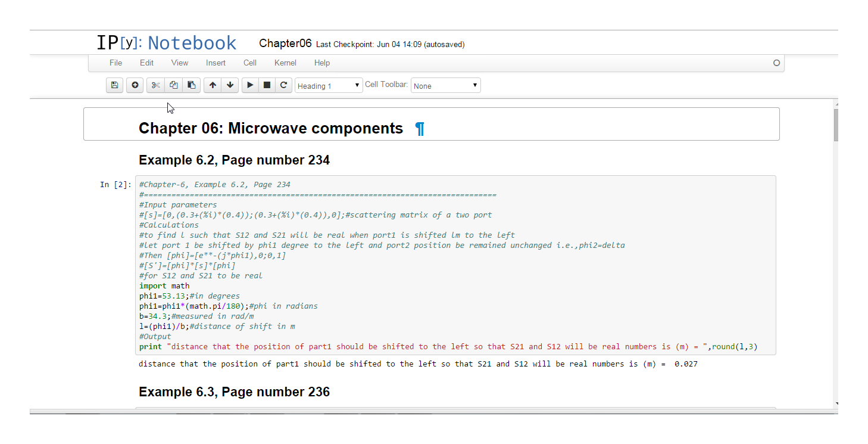Move the cell down with down arrow

230,85
